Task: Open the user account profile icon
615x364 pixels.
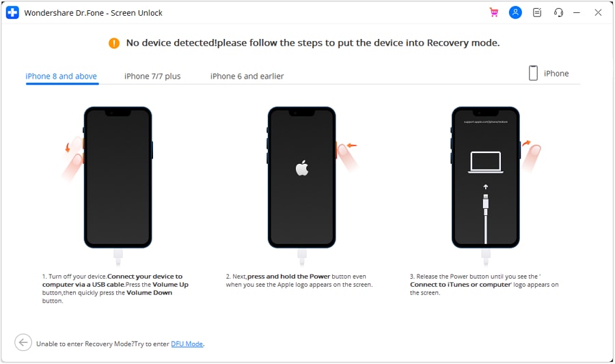Action: point(515,12)
